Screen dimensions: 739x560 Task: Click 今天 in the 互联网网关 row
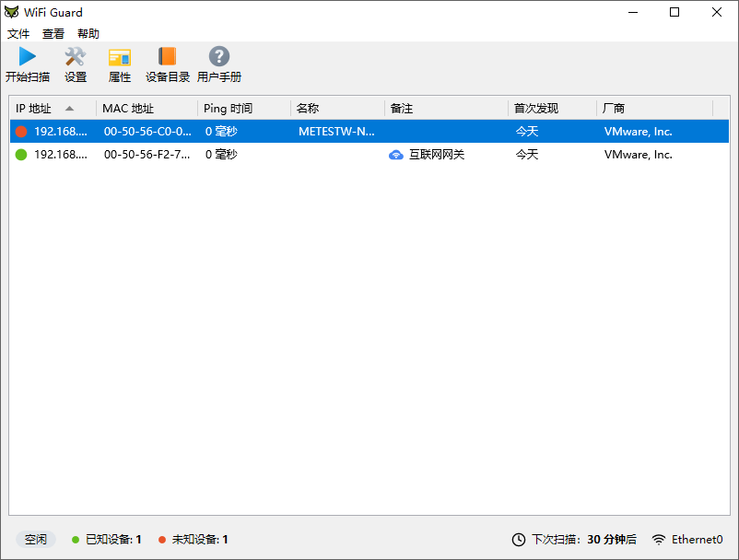tap(527, 155)
